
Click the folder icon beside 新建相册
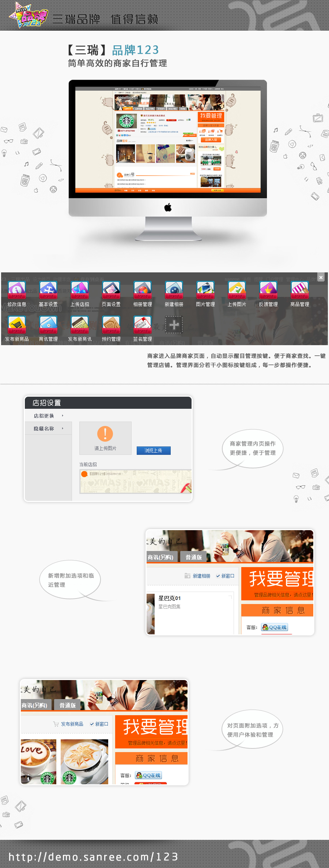point(187,575)
